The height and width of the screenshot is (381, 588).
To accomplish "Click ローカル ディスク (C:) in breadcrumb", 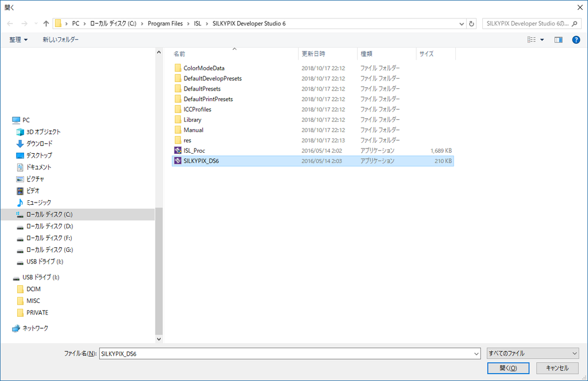I will [x=113, y=24].
